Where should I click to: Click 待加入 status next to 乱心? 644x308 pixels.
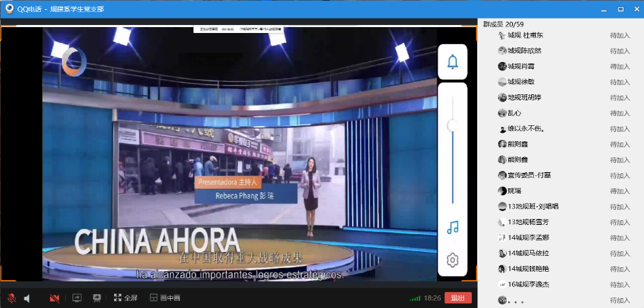pos(620,113)
